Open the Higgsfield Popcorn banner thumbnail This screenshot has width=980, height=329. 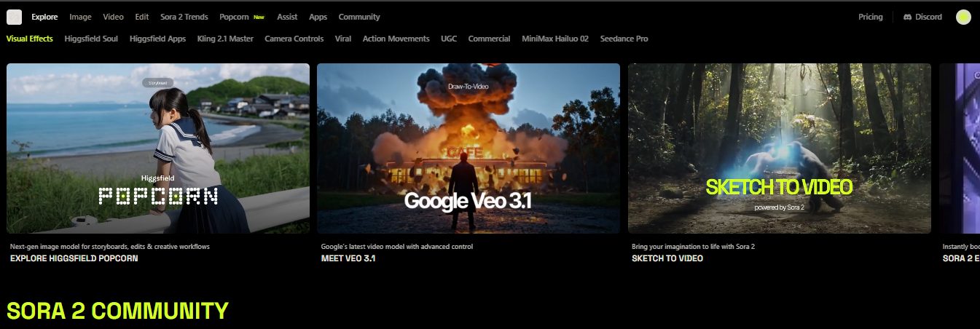pos(158,148)
